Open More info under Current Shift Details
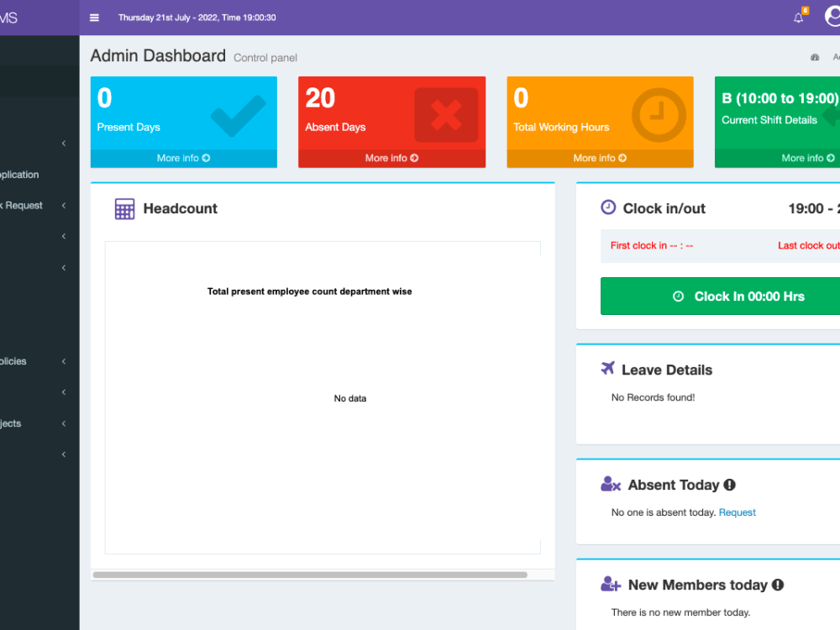Image resolution: width=840 pixels, height=630 pixels. (808, 158)
